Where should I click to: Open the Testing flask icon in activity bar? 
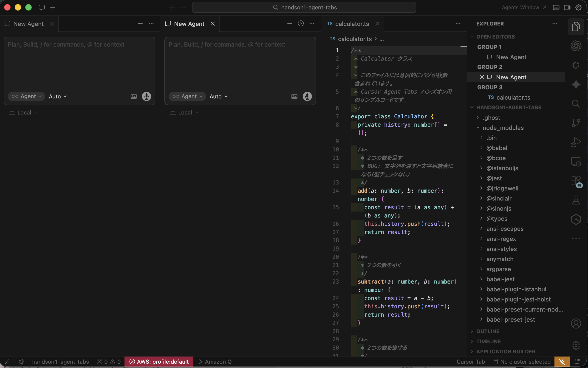(576, 200)
